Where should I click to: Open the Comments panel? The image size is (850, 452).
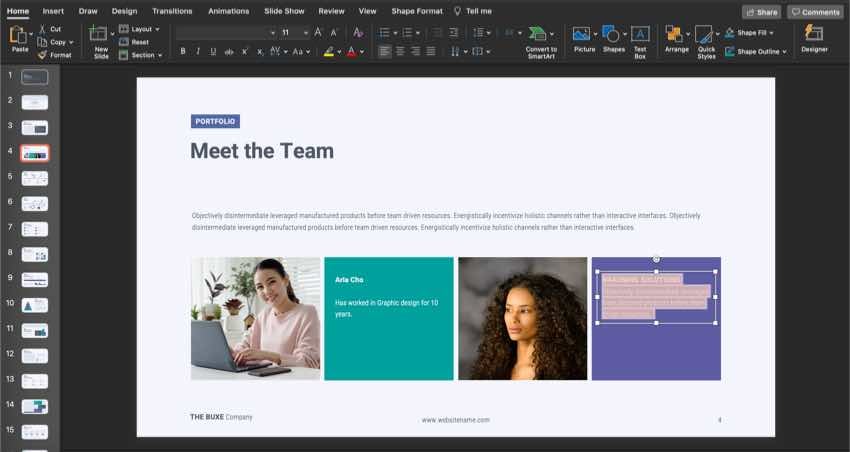[x=815, y=12]
